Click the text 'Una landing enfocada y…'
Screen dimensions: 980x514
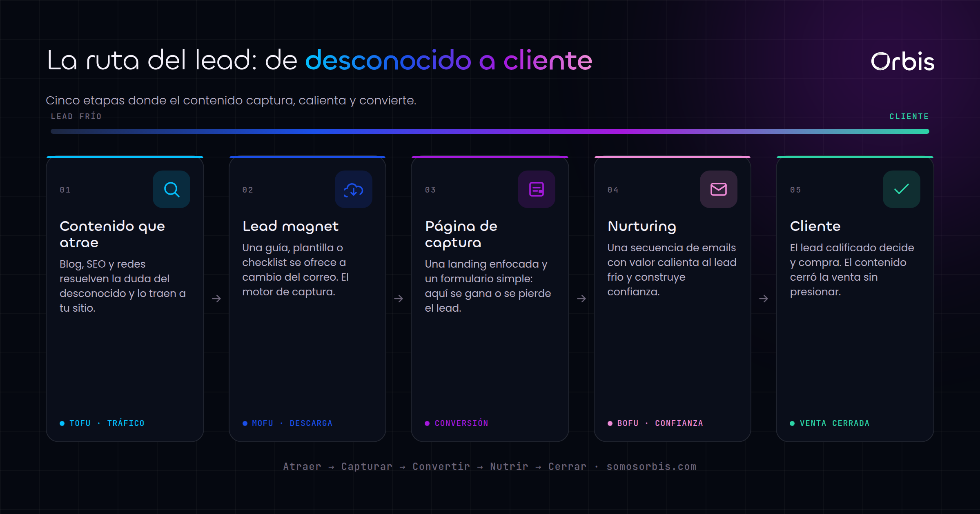point(488,286)
